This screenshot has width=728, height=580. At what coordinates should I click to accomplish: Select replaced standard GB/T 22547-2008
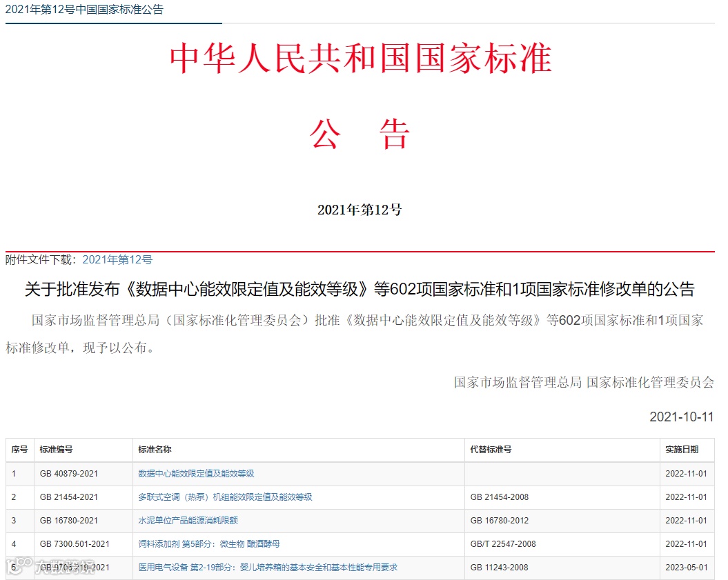coord(503,544)
